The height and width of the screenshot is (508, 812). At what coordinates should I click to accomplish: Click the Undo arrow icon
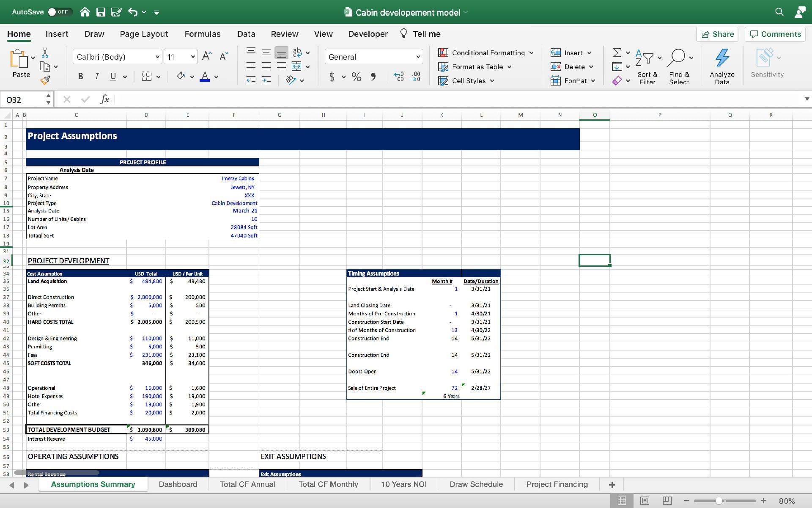133,12
